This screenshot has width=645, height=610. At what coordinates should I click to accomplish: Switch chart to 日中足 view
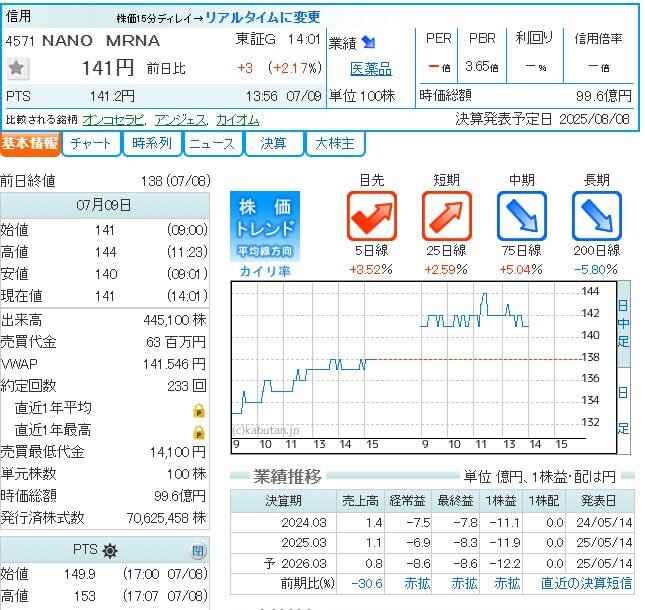pos(624,324)
